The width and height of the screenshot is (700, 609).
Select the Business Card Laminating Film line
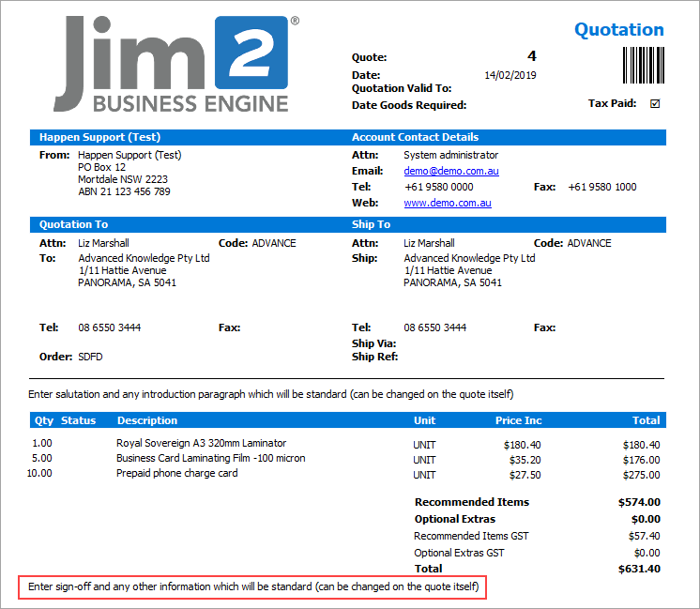tap(211, 458)
